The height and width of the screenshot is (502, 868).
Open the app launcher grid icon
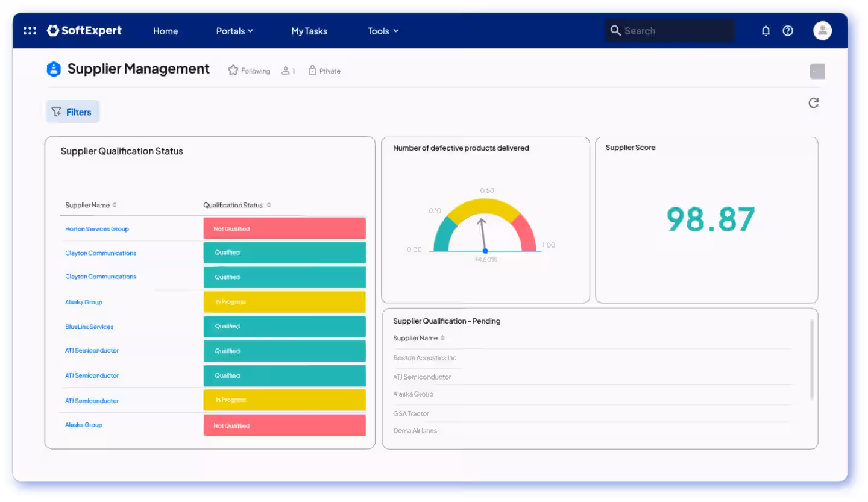[x=29, y=30]
